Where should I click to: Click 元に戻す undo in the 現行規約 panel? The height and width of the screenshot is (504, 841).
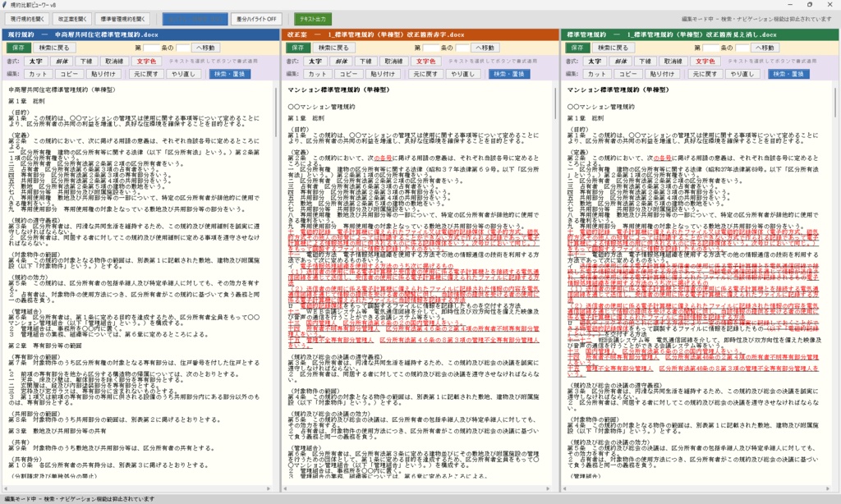coord(146,74)
